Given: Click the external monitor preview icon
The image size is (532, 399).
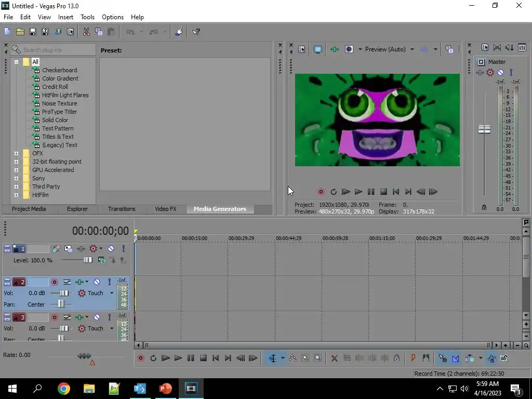Looking at the screenshot, I should tap(317, 49).
